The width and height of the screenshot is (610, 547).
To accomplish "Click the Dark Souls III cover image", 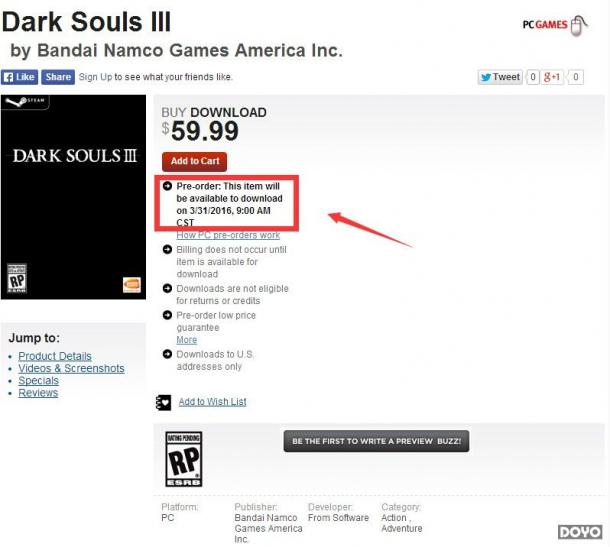I will pos(74,197).
